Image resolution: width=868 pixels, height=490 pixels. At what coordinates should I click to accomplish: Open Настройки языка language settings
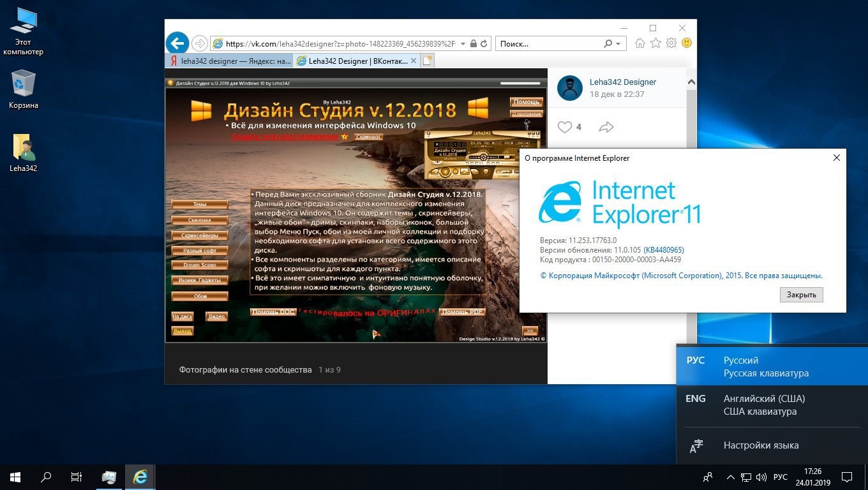(772, 445)
